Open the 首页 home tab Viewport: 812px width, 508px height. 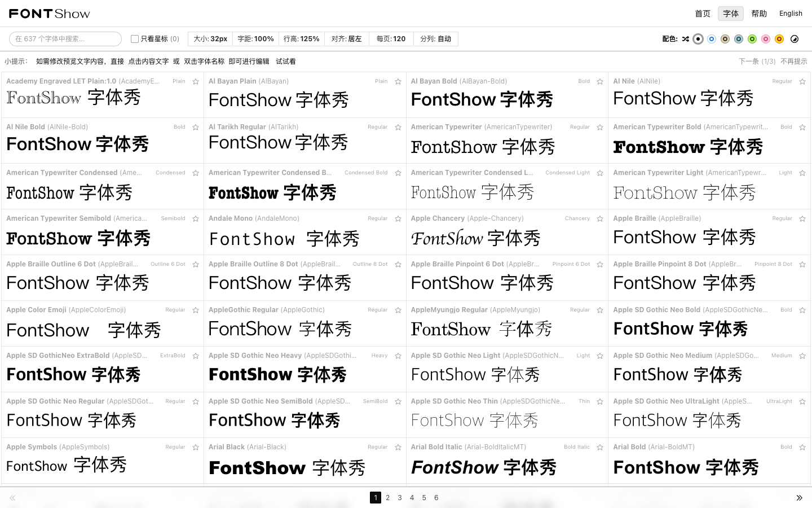703,14
